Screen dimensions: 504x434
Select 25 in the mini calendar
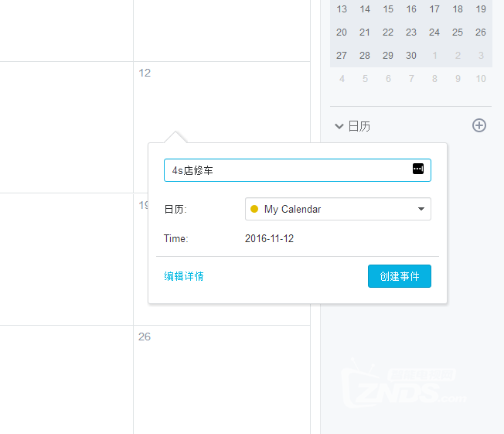point(458,32)
